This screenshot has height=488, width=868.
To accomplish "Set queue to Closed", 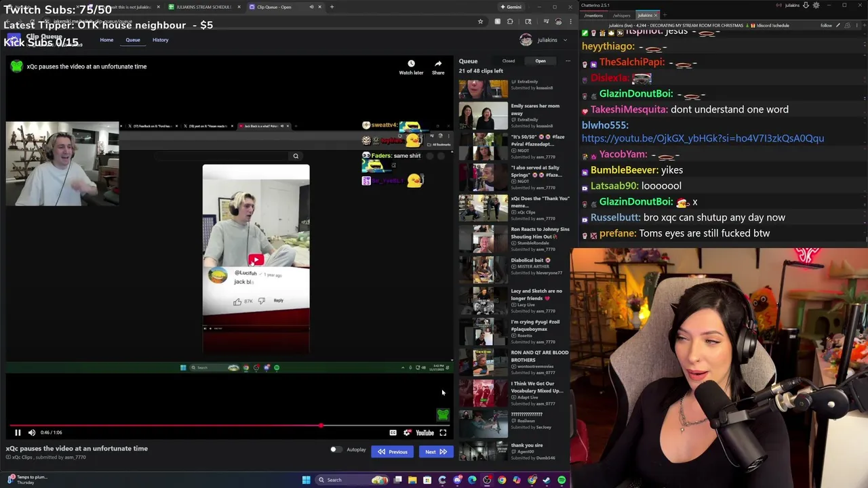I will tap(508, 61).
